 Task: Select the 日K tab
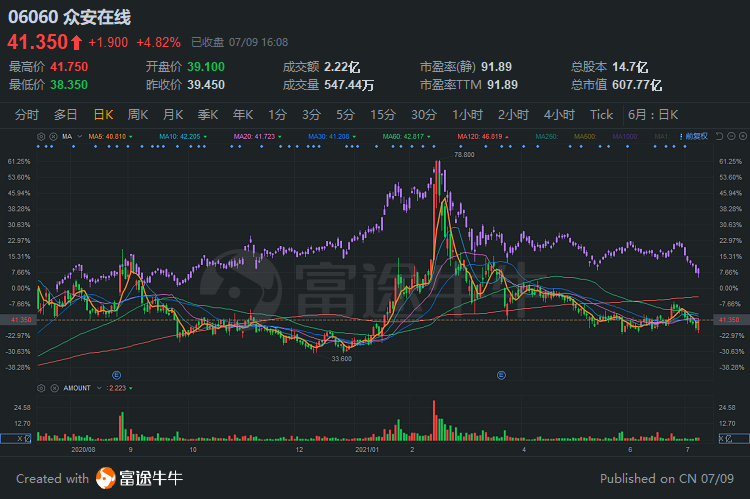[103, 115]
